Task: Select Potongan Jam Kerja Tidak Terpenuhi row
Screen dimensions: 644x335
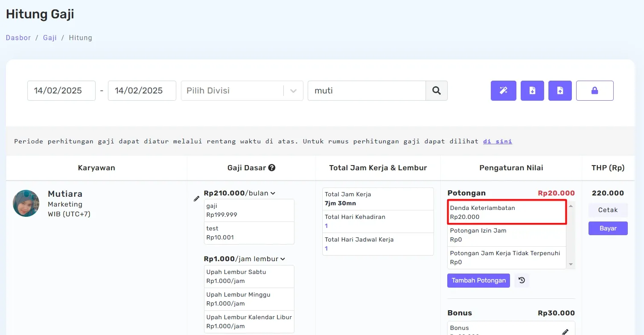Action: (507, 258)
